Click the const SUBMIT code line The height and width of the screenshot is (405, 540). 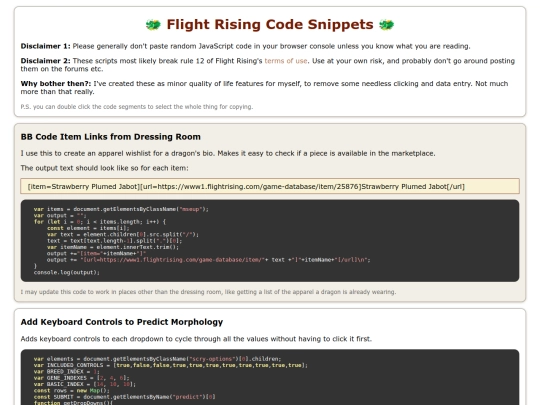click(x=125, y=397)
